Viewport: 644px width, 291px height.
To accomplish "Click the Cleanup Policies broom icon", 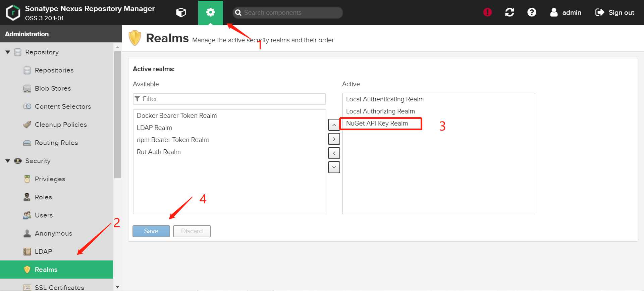I will (27, 125).
